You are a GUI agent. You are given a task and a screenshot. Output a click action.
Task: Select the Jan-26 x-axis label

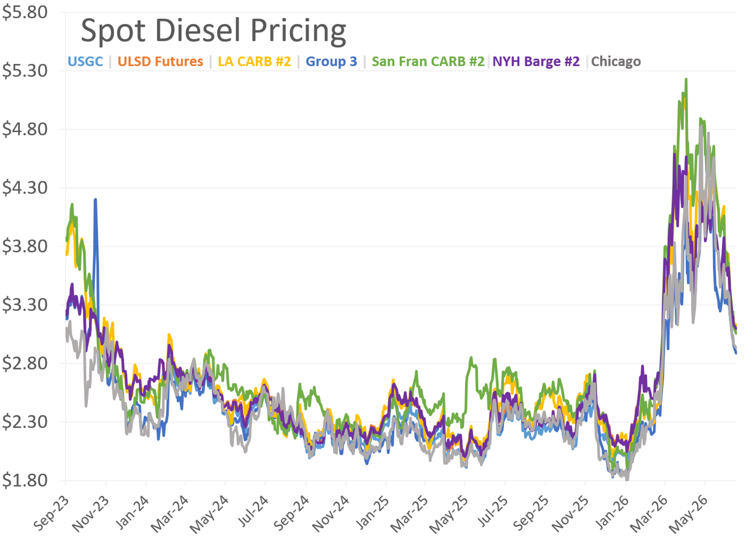pyautogui.click(x=612, y=513)
